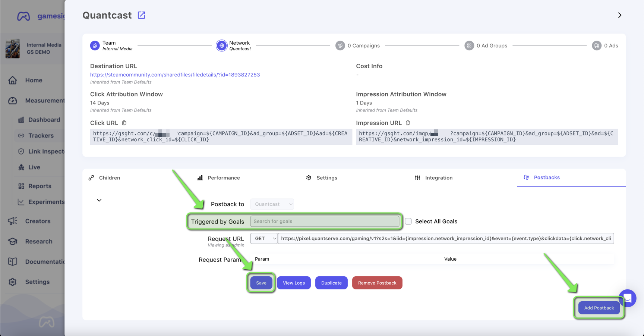This screenshot has width=644, height=336.
Task: Enable the Select All Goals checkbox
Action: (408, 222)
